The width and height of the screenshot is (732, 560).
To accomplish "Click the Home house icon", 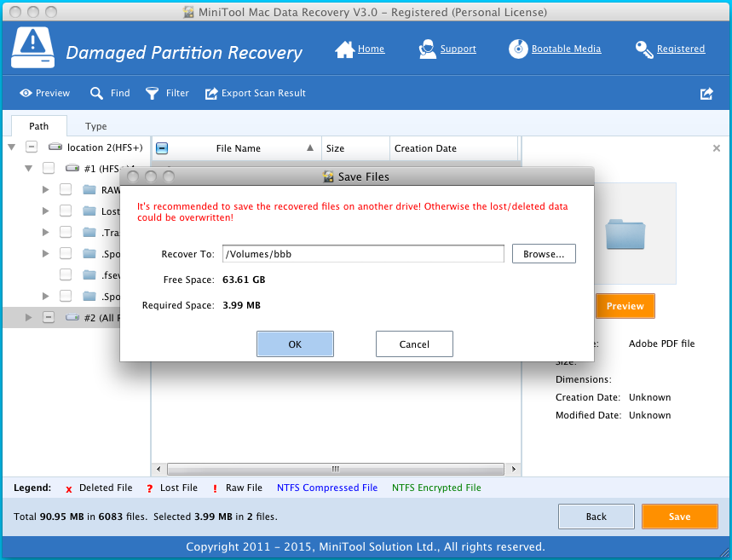I will tap(344, 49).
